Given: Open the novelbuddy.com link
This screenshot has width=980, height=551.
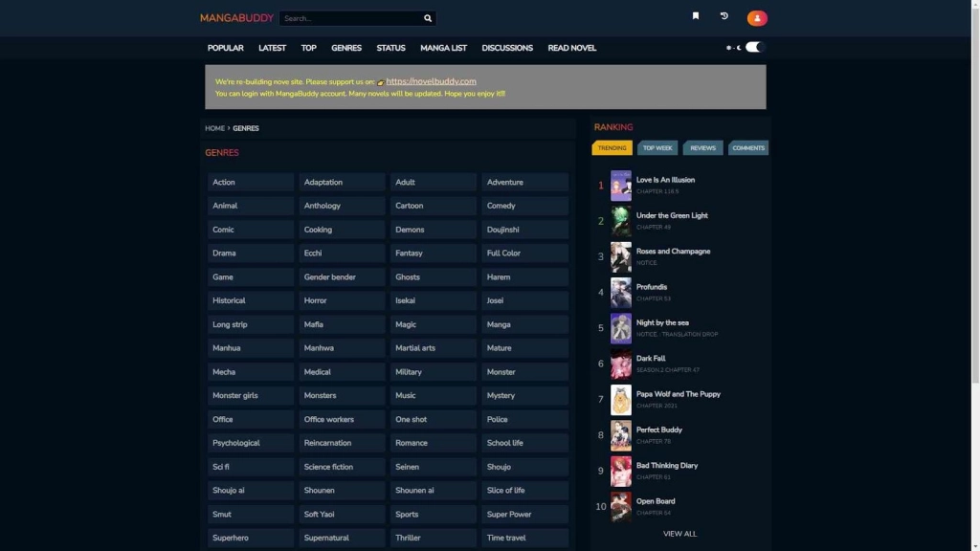Looking at the screenshot, I should click(x=431, y=81).
